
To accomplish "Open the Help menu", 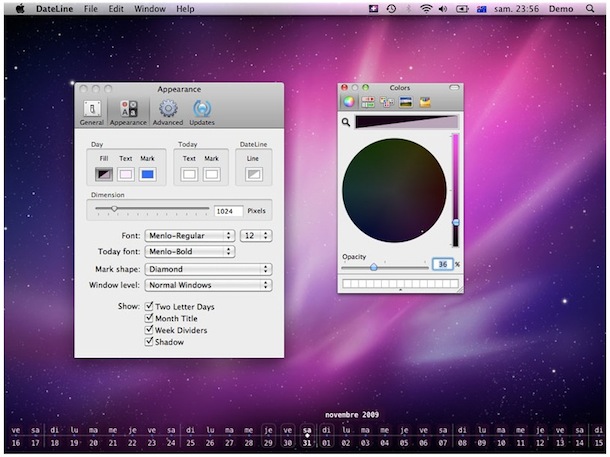I will click(x=185, y=9).
